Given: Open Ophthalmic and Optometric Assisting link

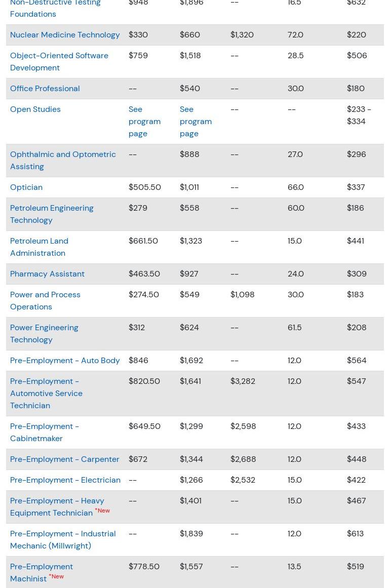Looking at the screenshot, I should [x=63, y=160].
